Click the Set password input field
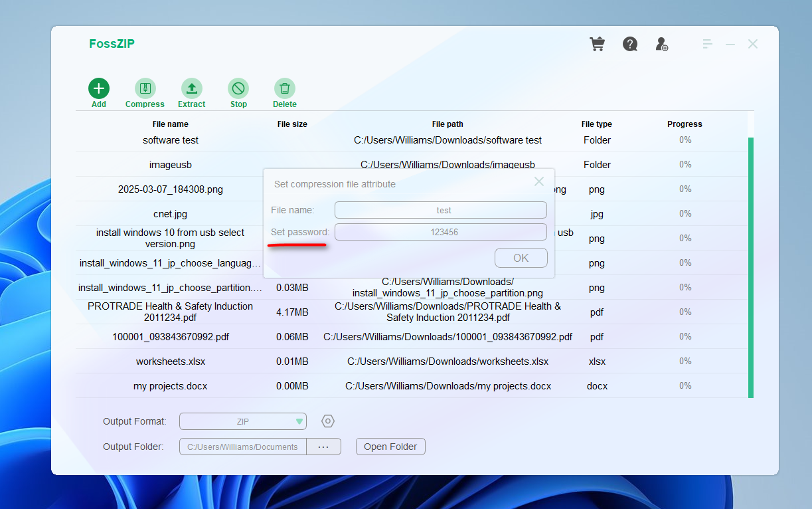This screenshot has width=812, height=509. [441, 232]
